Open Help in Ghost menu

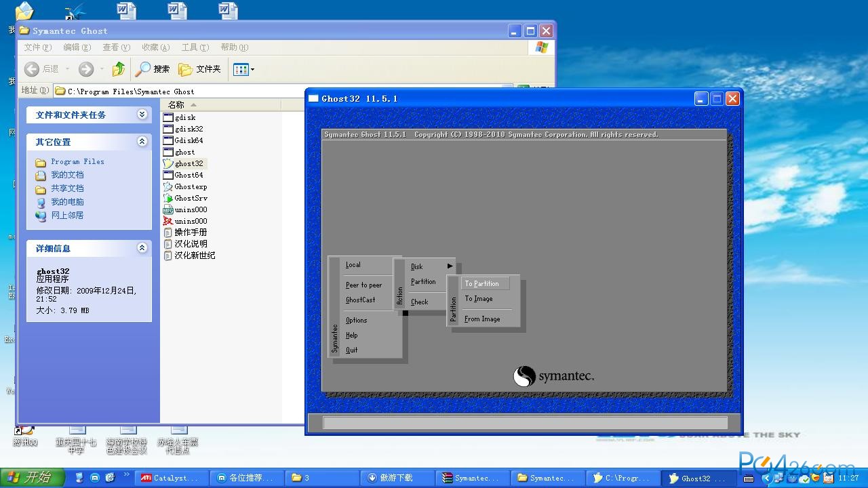point(351,335)
